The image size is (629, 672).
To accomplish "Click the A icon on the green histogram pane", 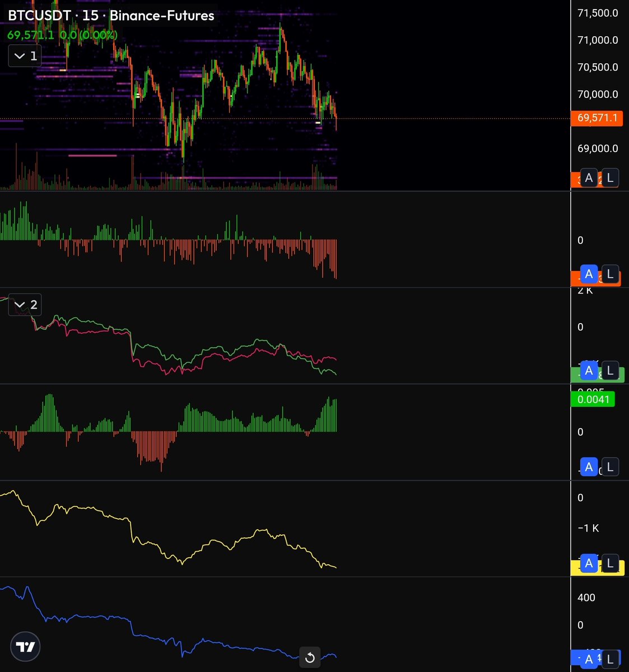I will click(x=589, y=466).
